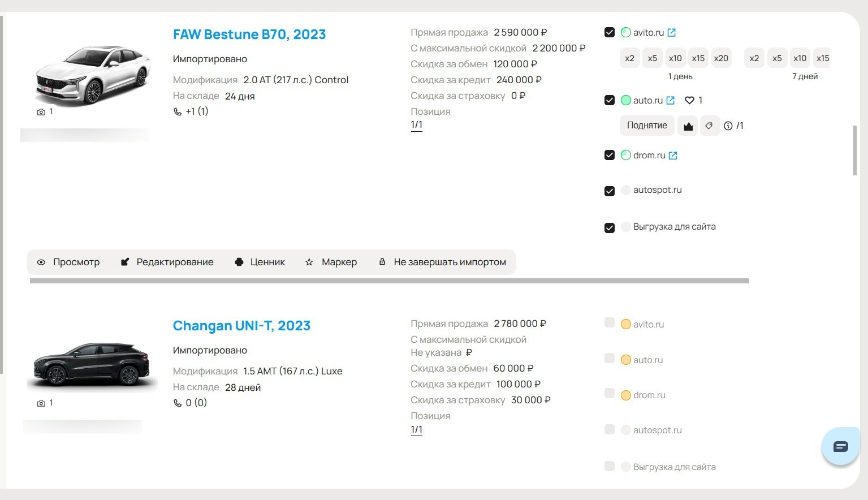
Task: Uncheck avito.ru checkbox for FAW Bestune B70
Action: [610, 32]
